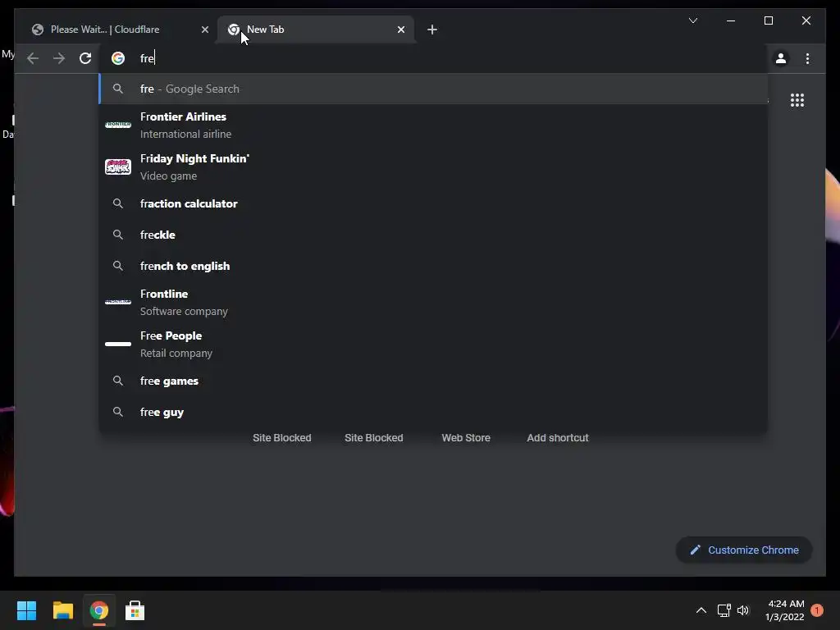Viewport: 840px width, 630px height.
Task: Open the clock showing 4:24 AM
Action: point(785,610)
